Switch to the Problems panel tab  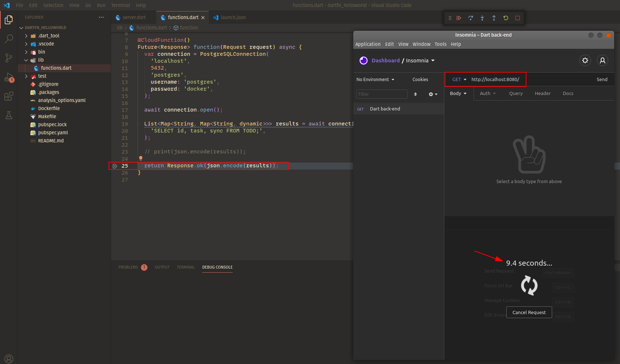128,267
